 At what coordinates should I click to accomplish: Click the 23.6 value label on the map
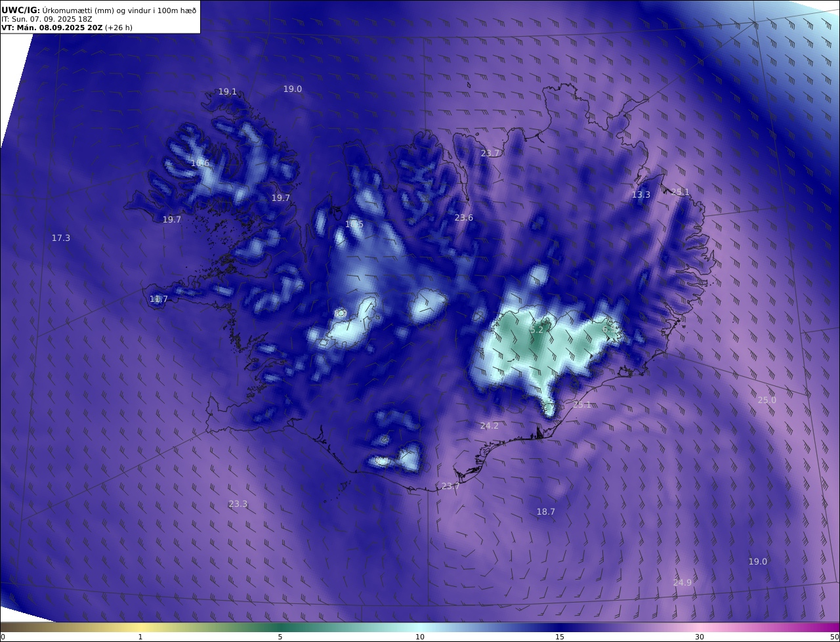click(464, 217)
